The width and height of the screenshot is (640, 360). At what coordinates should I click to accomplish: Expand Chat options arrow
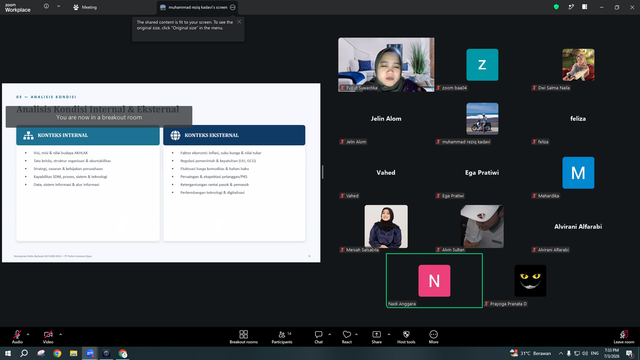pyautogui.click(x=329, y=334)
